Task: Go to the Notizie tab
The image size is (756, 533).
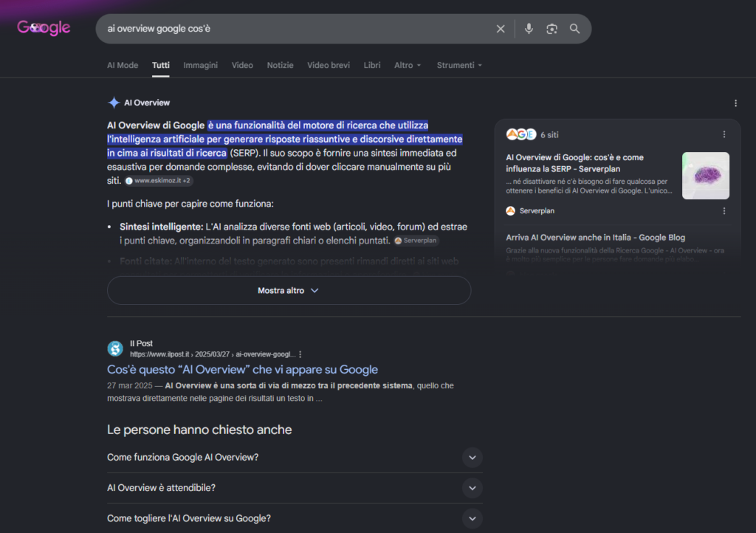Action: coord(280,65)
